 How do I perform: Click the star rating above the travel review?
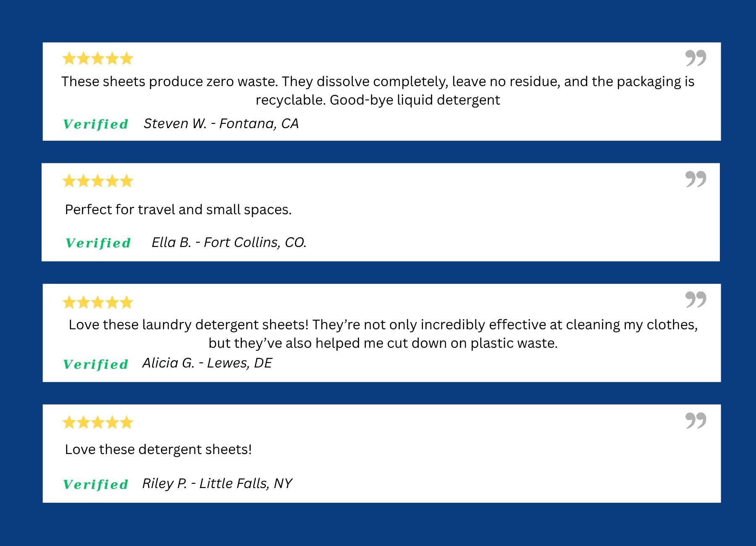pyautogui.click(x=98, y=181)
